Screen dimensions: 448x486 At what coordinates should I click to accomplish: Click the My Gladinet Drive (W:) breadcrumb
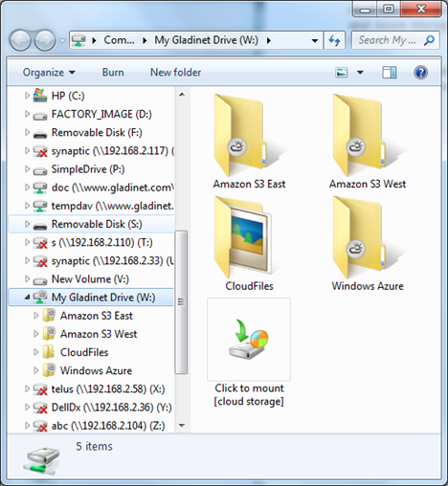[x=207, y=40]
